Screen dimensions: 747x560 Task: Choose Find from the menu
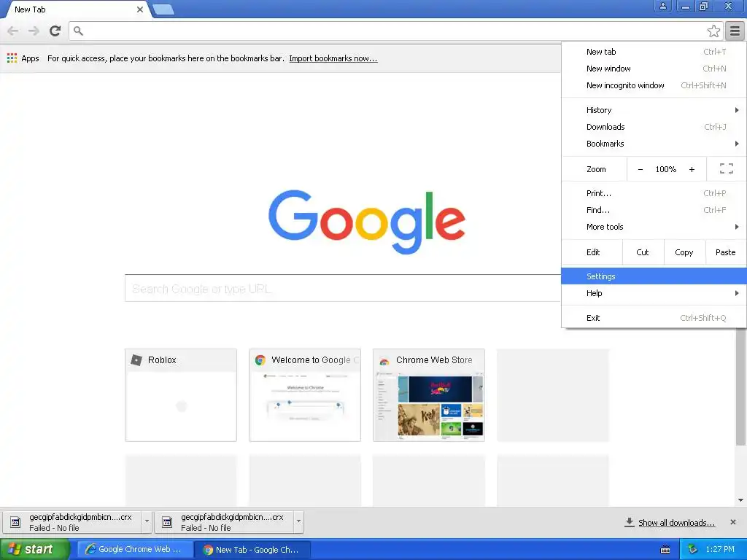coord(654,210)
